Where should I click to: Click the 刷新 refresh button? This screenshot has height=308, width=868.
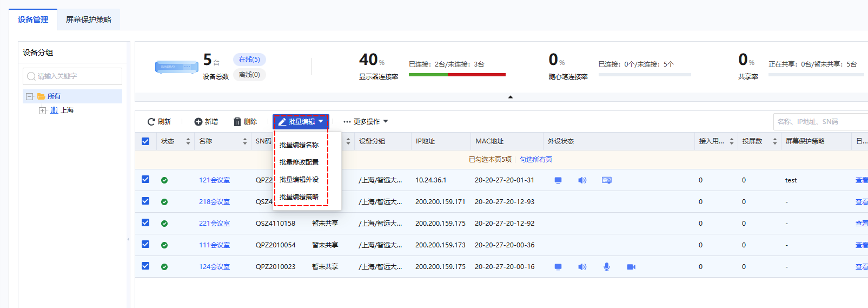(x=159, y=122)
